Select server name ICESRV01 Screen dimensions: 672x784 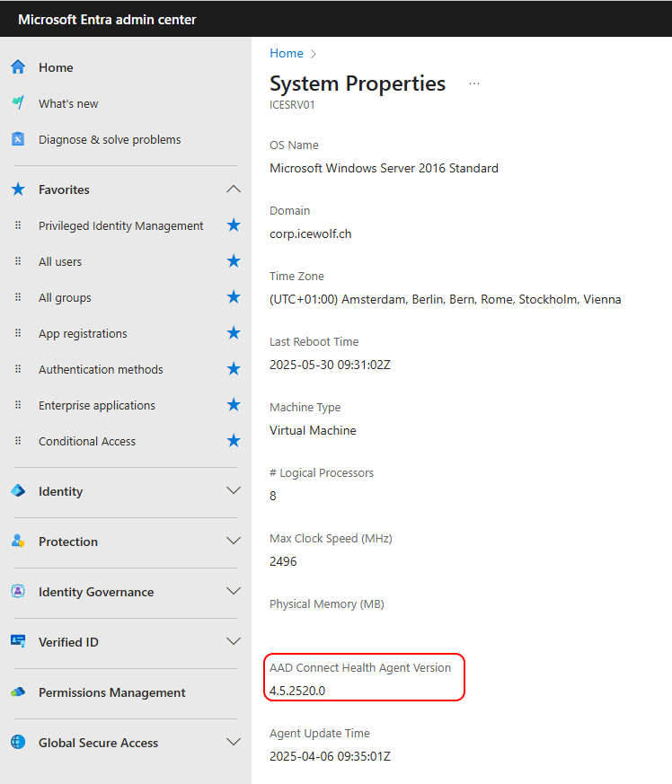pos(292,105)
